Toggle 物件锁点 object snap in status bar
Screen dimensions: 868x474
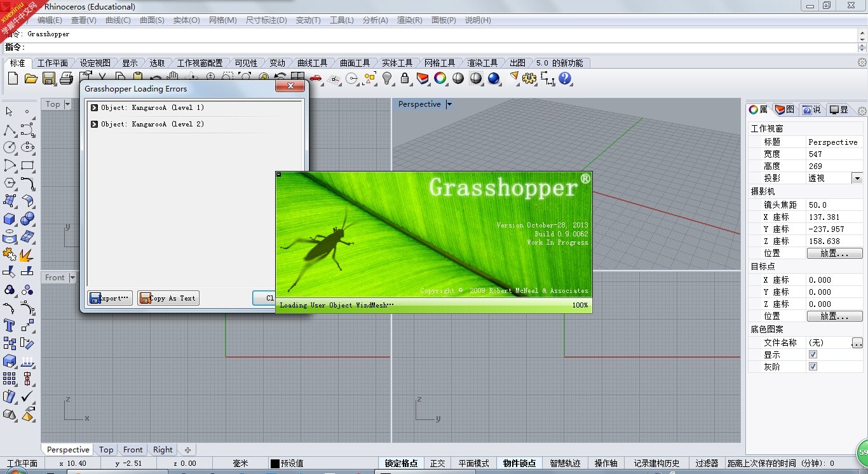pos(519,463)
